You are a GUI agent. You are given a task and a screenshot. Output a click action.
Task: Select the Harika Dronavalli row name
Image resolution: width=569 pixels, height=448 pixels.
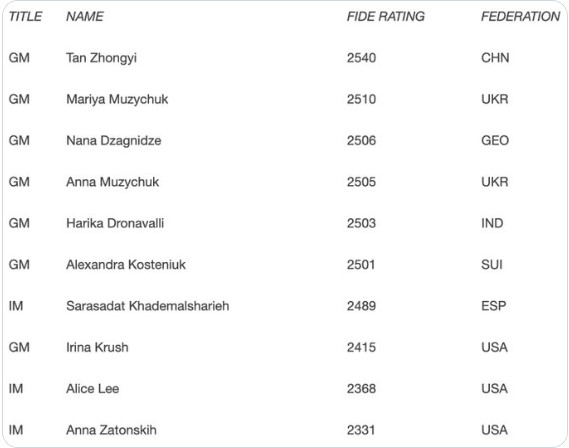(115, 223)
